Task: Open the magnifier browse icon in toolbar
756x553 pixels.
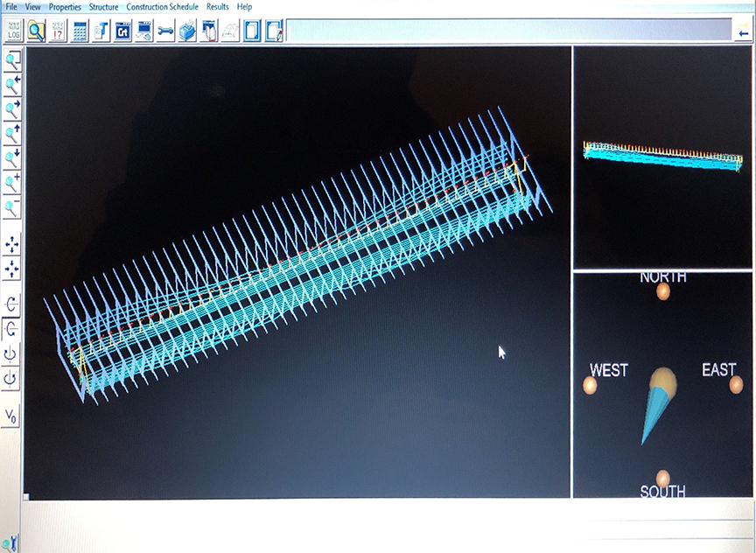Action: coord(36,31)
